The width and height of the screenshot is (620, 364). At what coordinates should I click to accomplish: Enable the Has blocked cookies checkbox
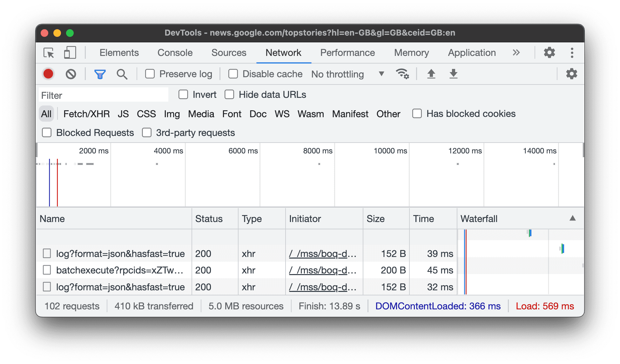(x=416, y=113)
